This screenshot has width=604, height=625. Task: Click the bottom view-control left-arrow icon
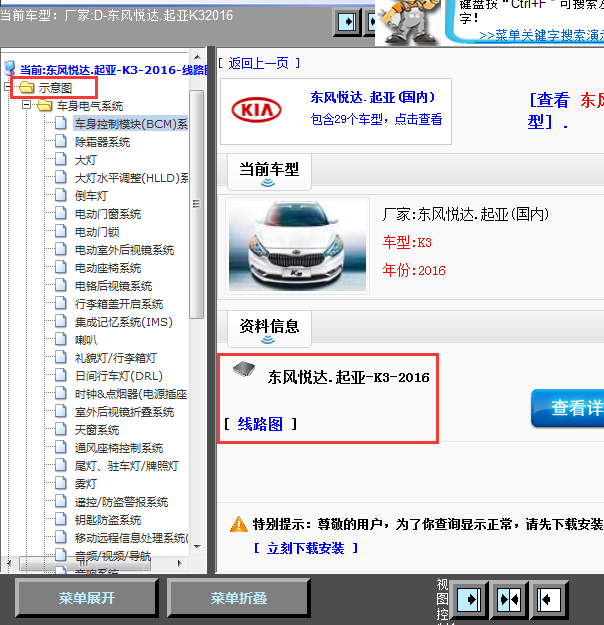pyautogui.click(x=549, y=599)
